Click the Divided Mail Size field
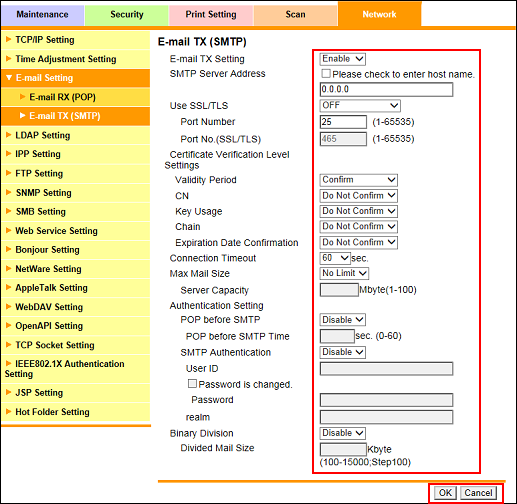Screen dimensions: 517x504 [x=343, y=449]
